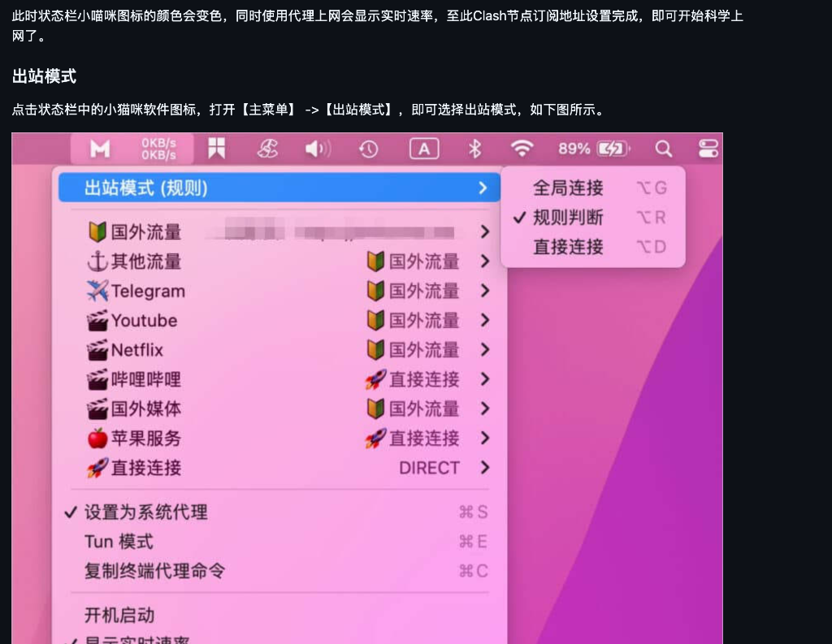Viewport: 832px width, 644px height.
Task: Open the Sogou input icon in menu bar
Action: (x=267, y=149)
